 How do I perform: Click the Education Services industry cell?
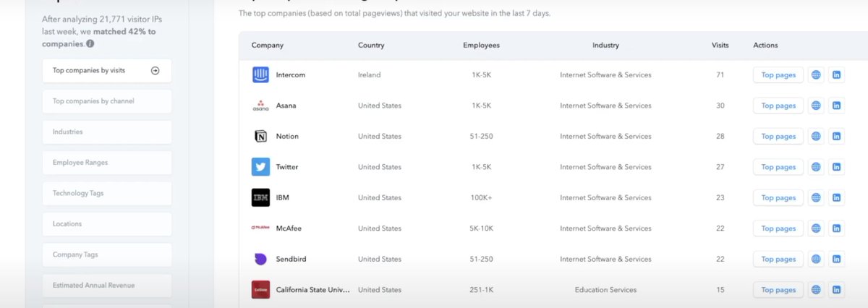605,290
